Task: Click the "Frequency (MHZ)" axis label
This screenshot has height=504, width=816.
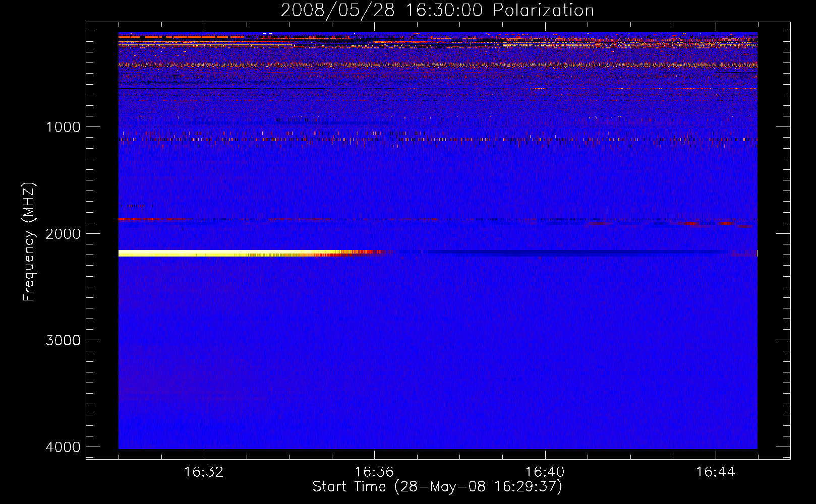Action: pos(29,242)
